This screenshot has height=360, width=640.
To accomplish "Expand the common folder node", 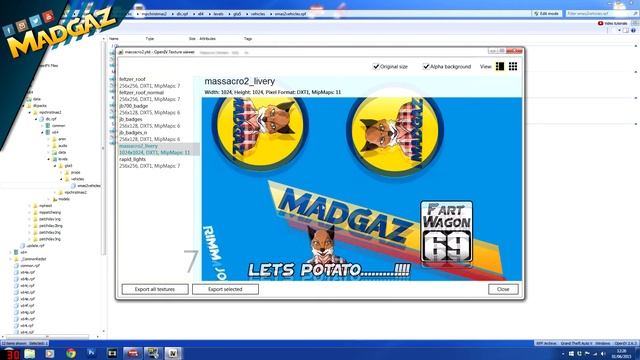I will point(42,126).
